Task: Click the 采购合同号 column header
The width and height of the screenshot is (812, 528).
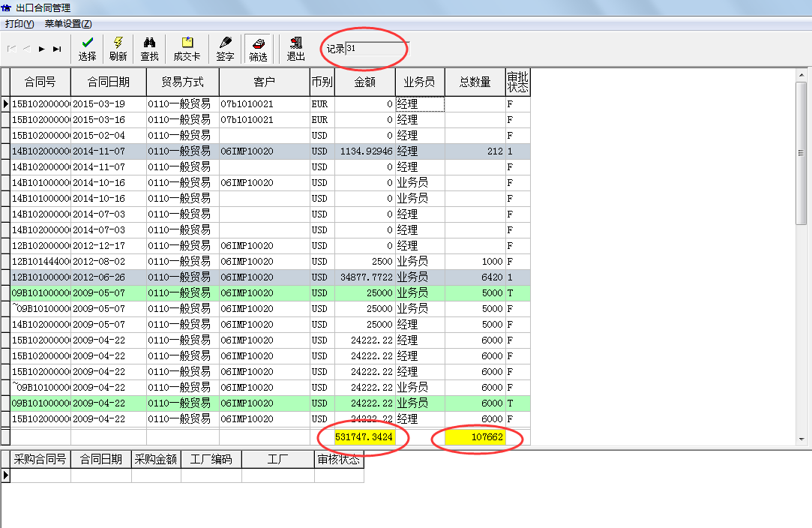Action: pos(40,459)
